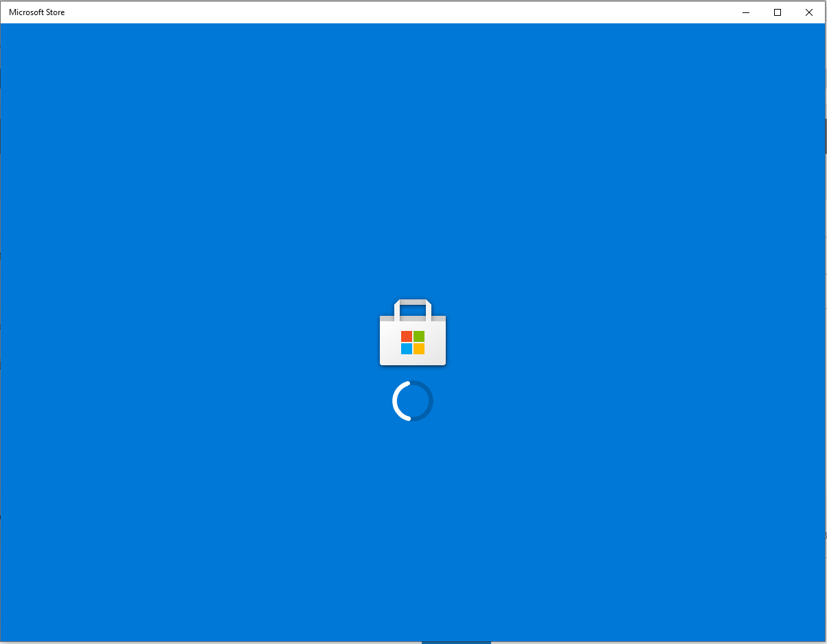827x644 pixels.
Task: Close the Microsoft Store window
Action: [x=809, y=12]
